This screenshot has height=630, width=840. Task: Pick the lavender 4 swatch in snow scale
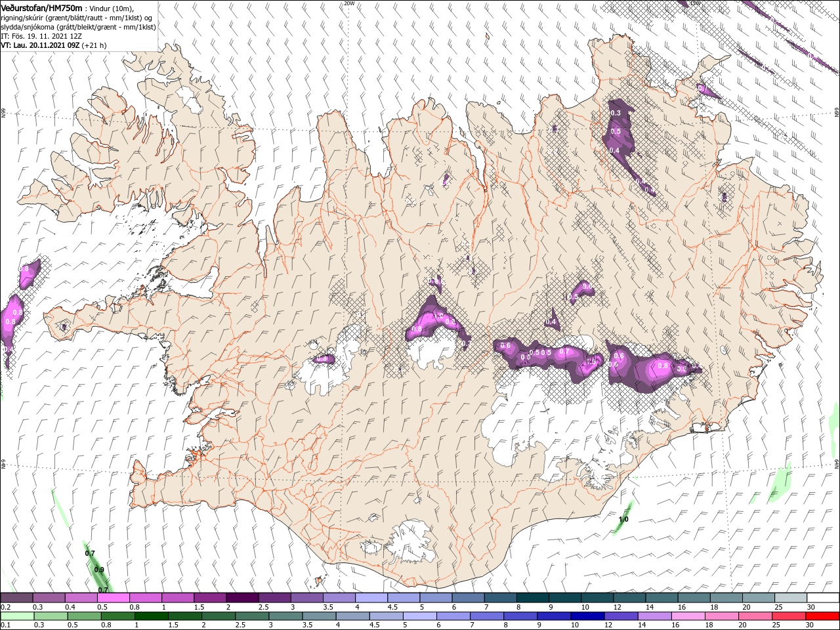(371, 598)
